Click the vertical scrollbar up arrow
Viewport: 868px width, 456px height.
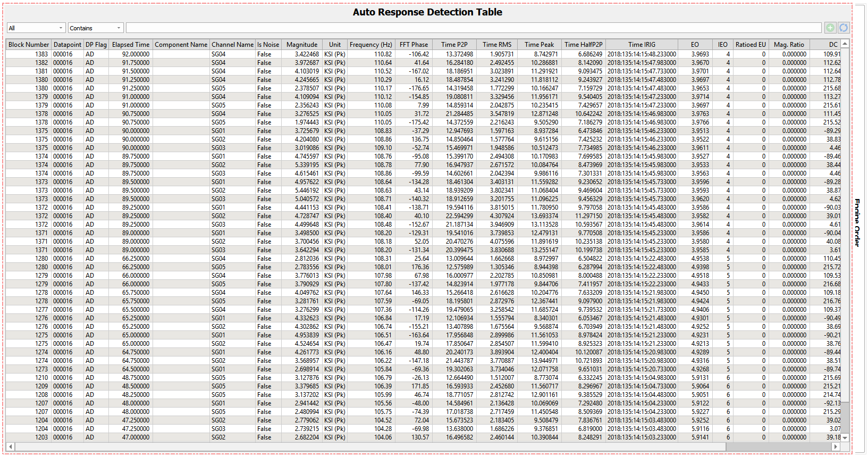tap(845, 44)
